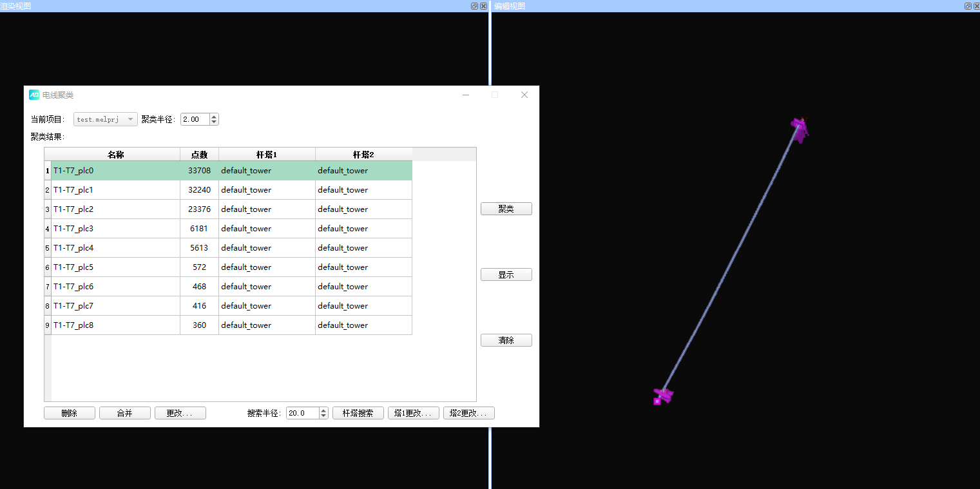Decrease 聚类半径 with down arrow
The width and height of the screenshot is (980, 489).
(x=215, y=122)
